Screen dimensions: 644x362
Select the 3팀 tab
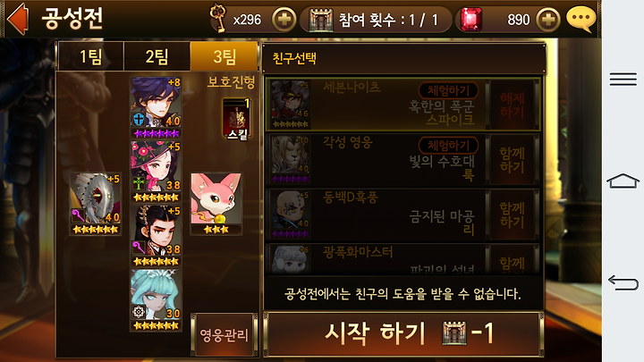click(225, 56)
